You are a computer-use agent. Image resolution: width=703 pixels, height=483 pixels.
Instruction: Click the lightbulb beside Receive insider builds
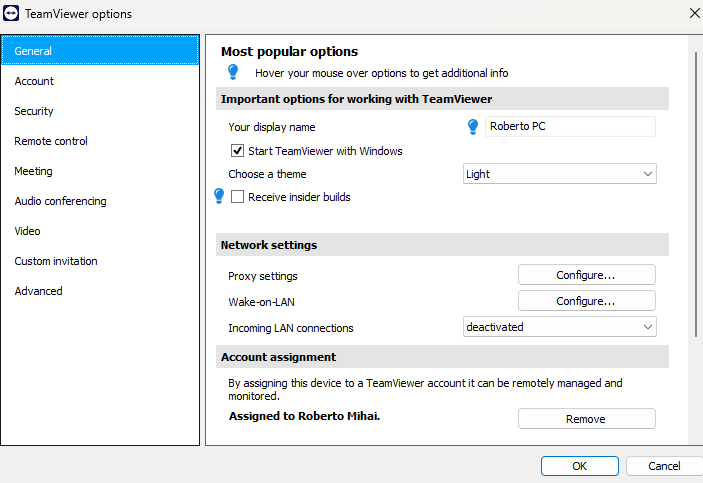click(x=219, y=196)
